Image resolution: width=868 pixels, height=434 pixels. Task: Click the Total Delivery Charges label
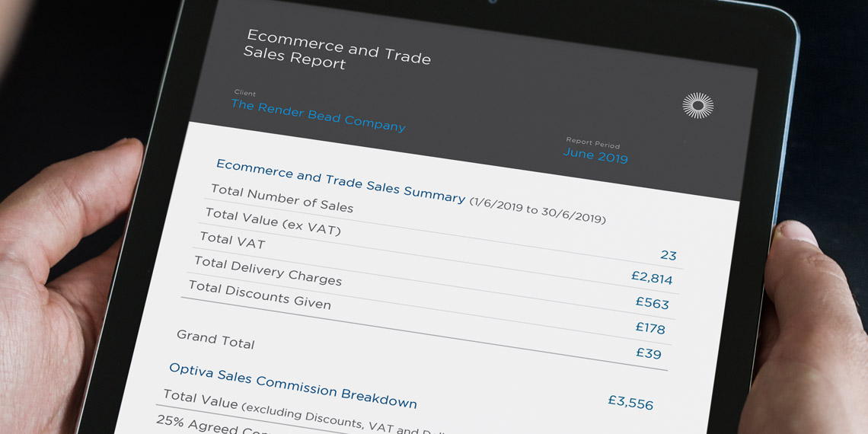(268, 271)
